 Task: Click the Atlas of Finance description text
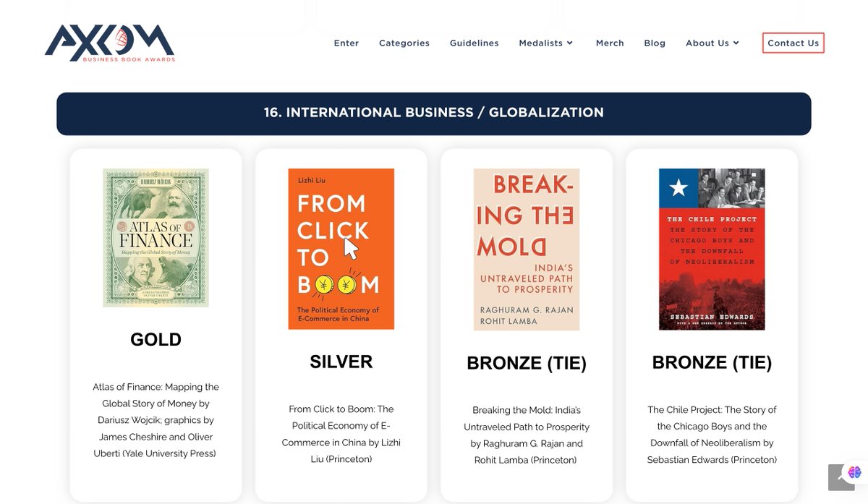tap(156, 420)
